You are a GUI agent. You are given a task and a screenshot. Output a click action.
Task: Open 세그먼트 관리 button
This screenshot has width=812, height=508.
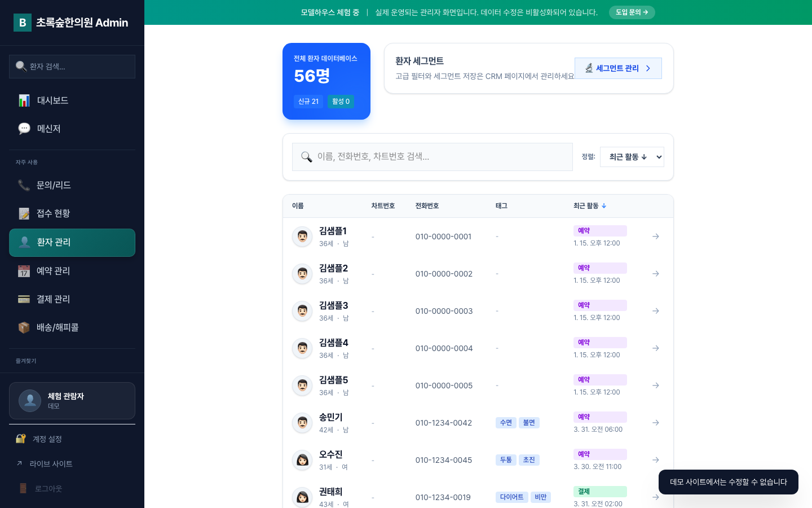(x=618, y=68)
